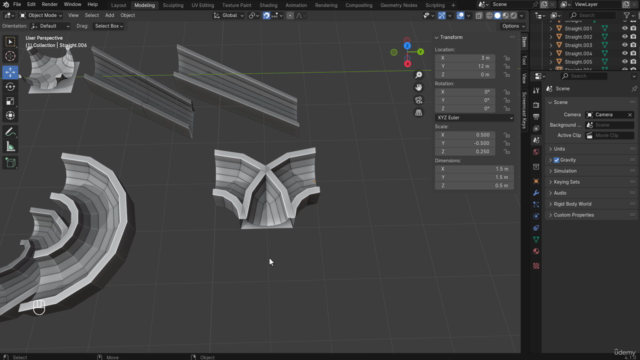
Task: Open the Select Box drag dropdown
Action: 109,26
